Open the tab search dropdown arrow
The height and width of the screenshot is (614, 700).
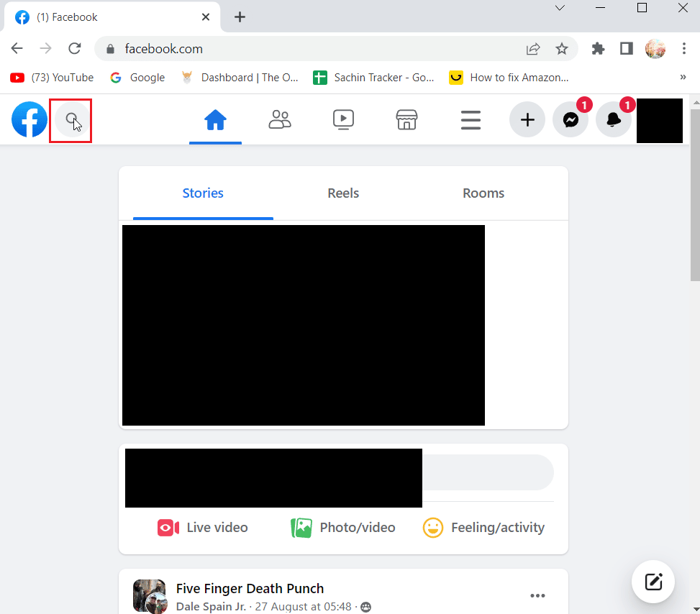[560, 8]
